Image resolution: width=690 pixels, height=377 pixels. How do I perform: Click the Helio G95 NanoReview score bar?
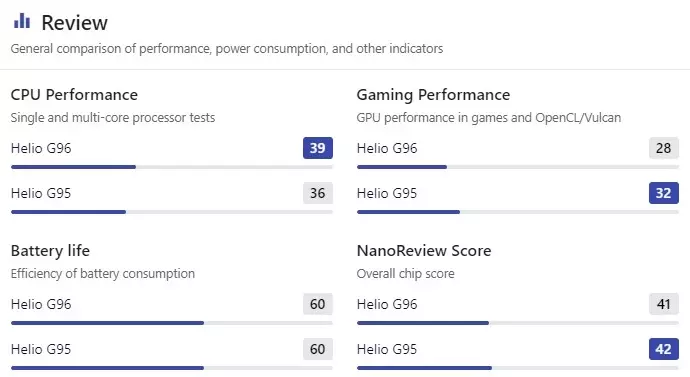pyautogui.click(x=518, y=368)
